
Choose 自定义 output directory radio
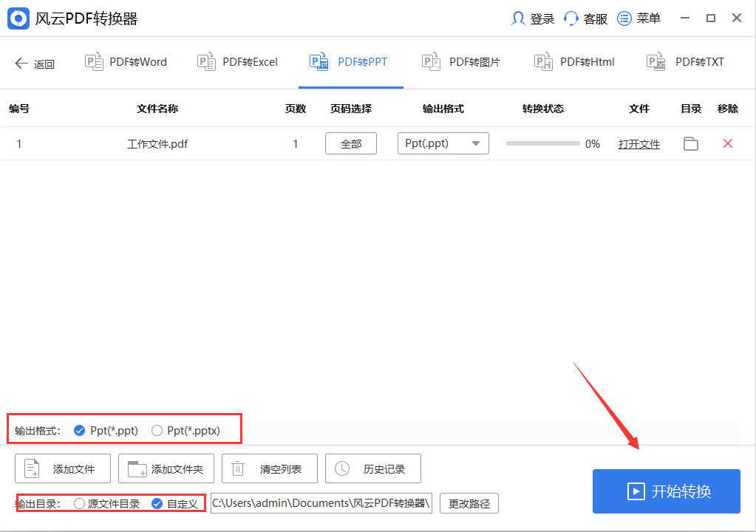pyautogui.click(x=157, y=504)
